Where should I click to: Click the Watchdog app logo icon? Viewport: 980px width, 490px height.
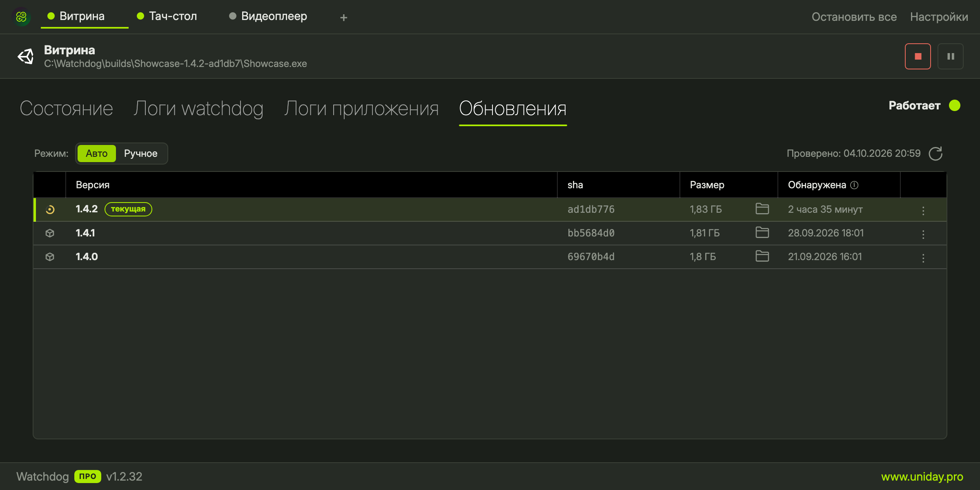[x=21, y=17]
